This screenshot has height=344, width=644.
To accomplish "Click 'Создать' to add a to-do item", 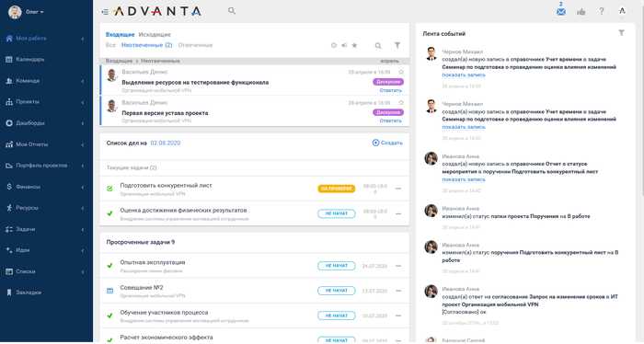I will (x=387, y=143).
